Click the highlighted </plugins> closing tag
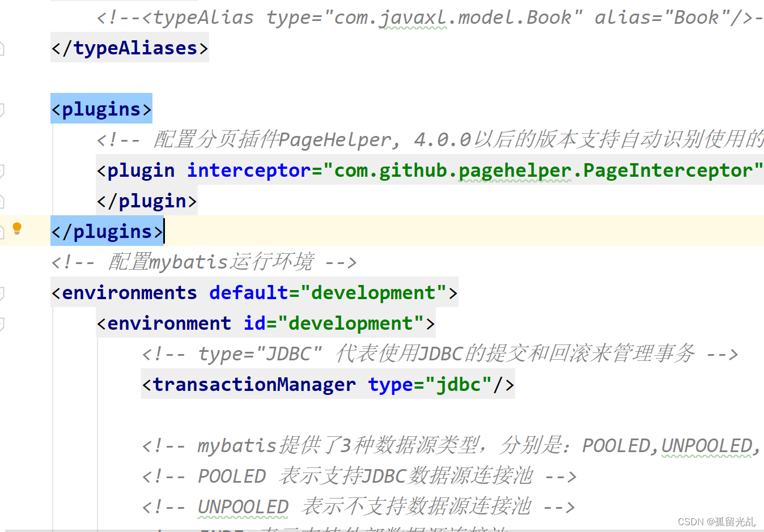Viewport: 764px width, 532px height. (x=105, y=231)
